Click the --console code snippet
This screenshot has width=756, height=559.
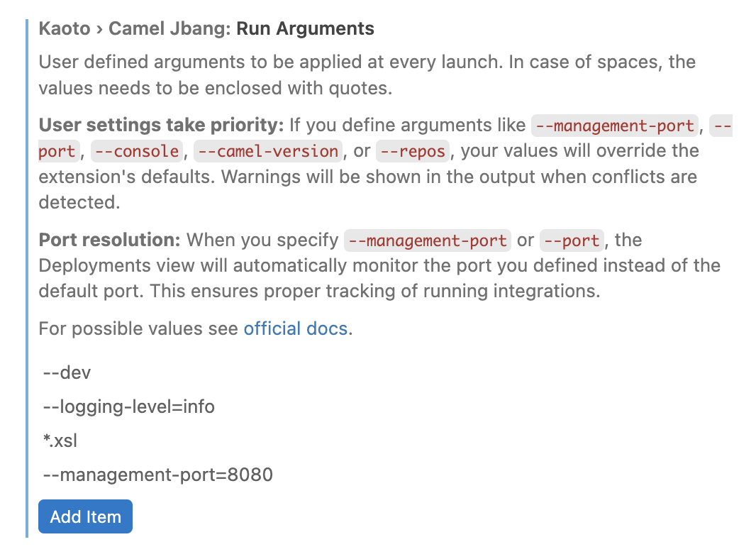click(x=136, y=151)
